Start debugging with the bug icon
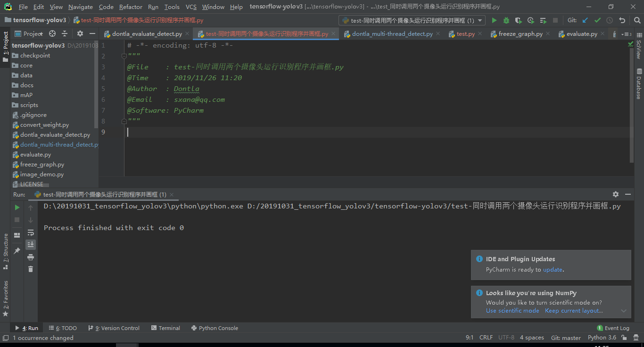The image size is (644, 347). 506,21
